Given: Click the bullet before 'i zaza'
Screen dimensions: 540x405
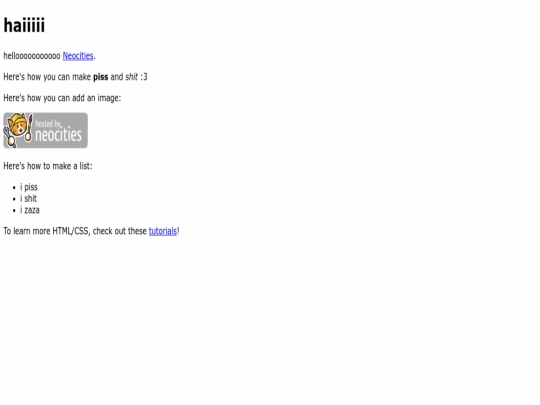Looking at the screenshot, I should click(x=14, y=210).
